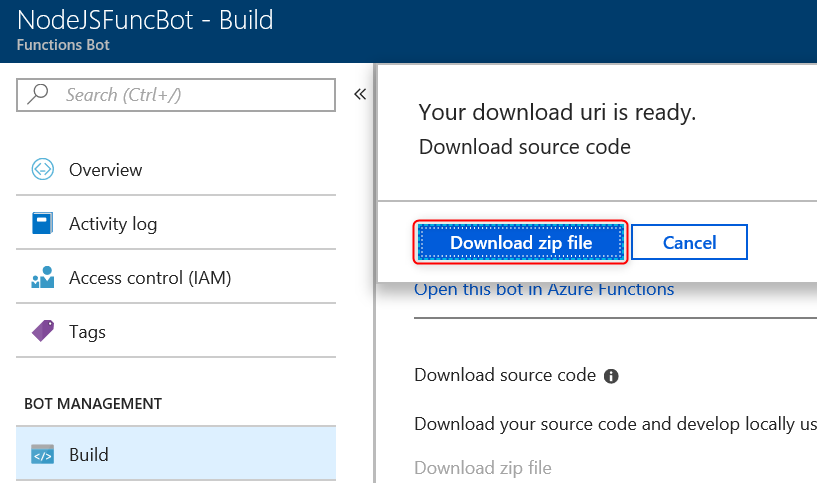Click the BOT MANAGEMENT section header

coord(92,404)
